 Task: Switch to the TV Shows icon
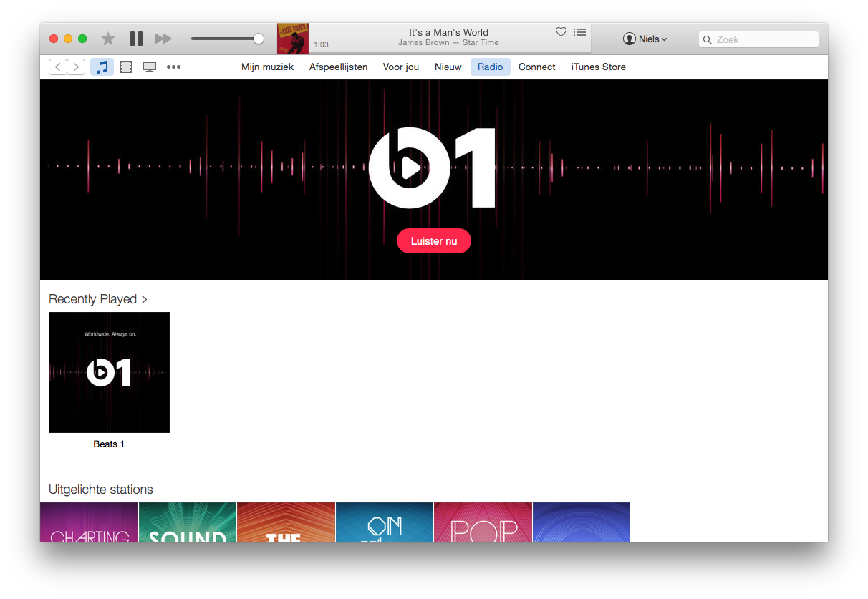click(x=150, y=67)
